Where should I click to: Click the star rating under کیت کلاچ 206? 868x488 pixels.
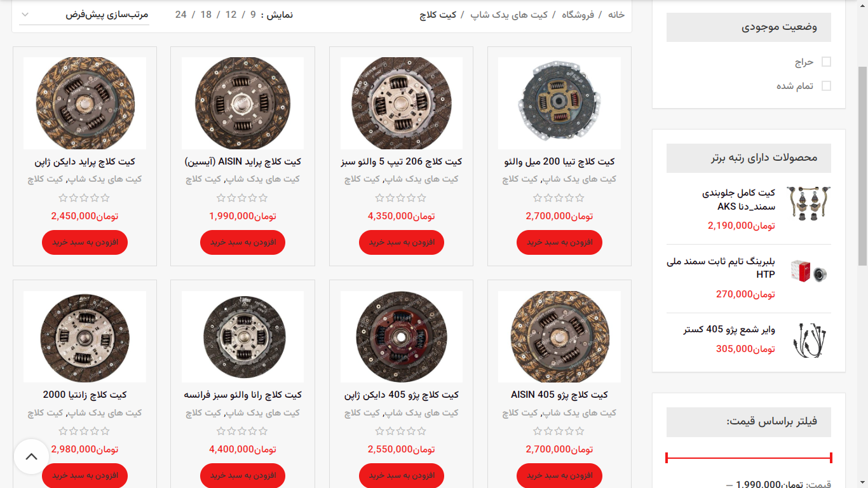401,198
